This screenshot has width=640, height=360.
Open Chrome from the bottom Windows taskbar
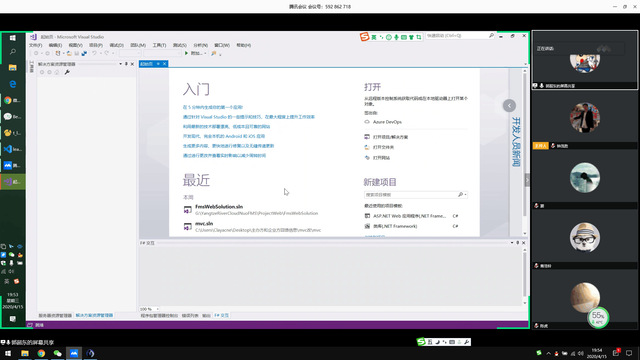pyautogui.click(x=41, y=353)
